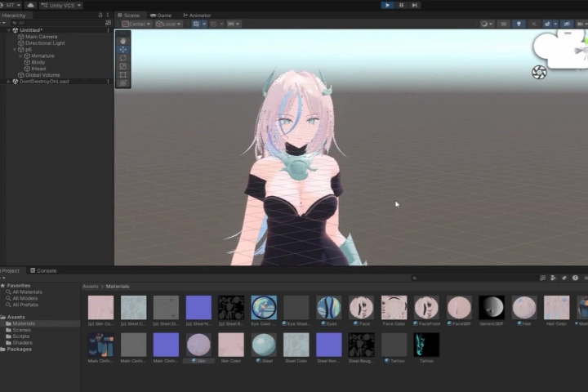Select the FaceFront material asset
The width and height of the screenshot is (588, 392).
coord(426,308)
